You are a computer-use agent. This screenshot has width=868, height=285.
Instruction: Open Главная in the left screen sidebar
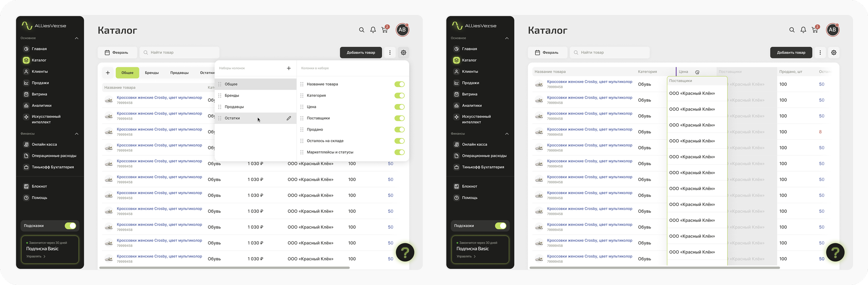tap(35, 49)
